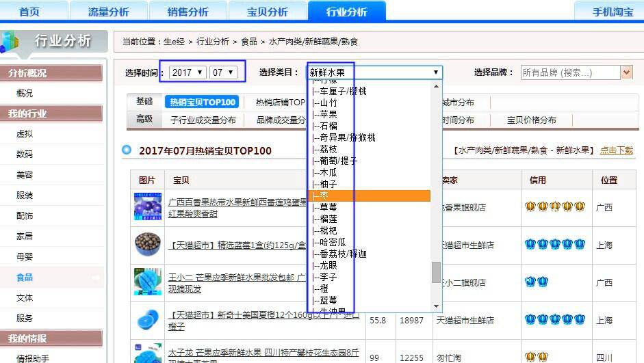
Task: Pick 奇异果/猕猴桃 in the dropdown
Action: (x=370, y=137)
